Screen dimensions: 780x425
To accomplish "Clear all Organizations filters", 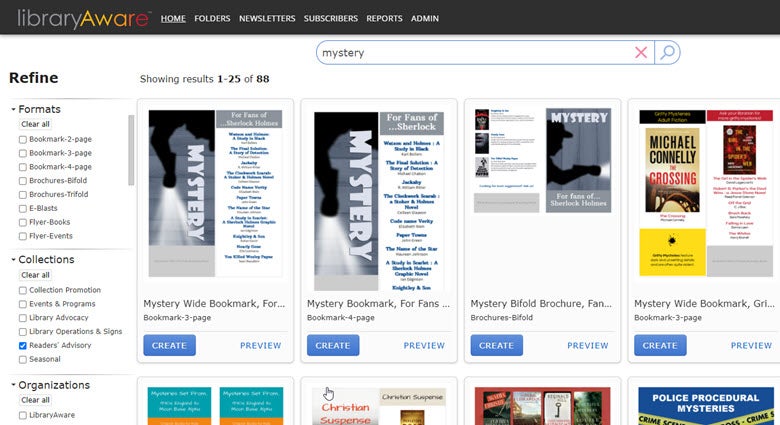I will click(x=35, y=400).
